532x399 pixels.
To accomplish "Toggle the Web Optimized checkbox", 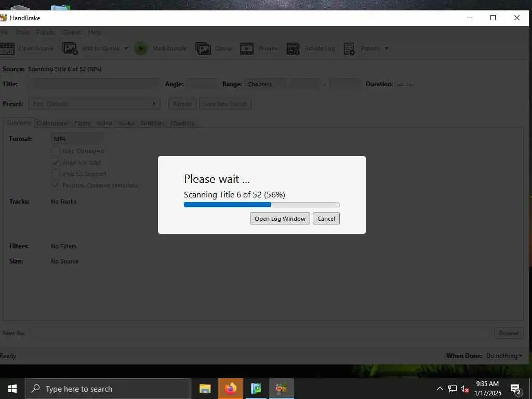I will [55, 151].
